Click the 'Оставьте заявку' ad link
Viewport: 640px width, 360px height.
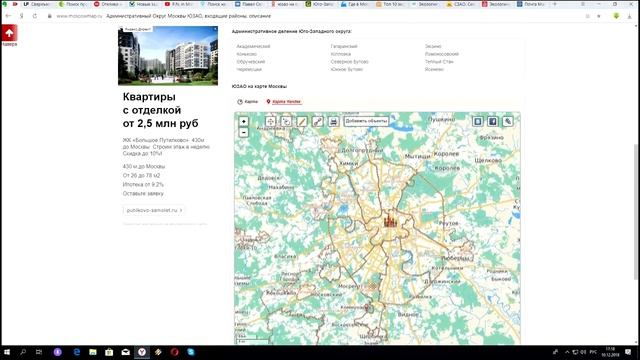(x=143, y=193)
